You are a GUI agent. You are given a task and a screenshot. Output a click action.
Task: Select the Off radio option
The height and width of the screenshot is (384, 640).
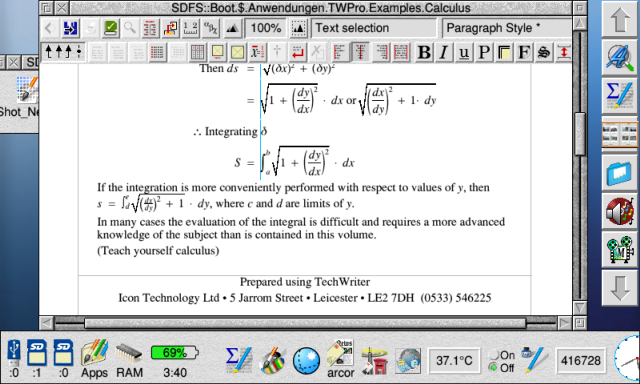coord(502,368)
